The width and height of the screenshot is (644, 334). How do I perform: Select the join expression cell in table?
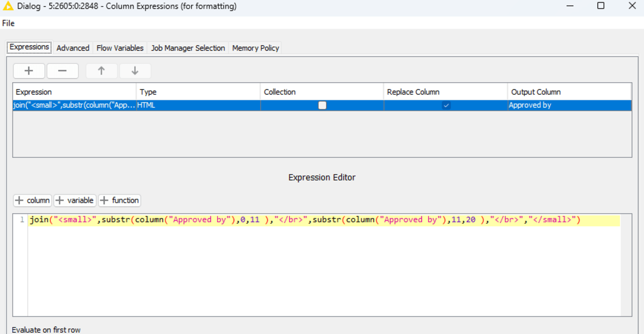click(74, 105)
